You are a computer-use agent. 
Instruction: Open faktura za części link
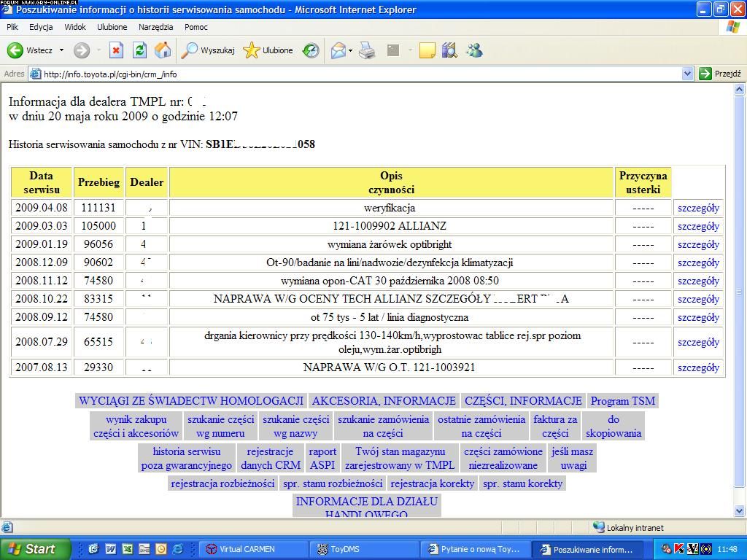(555, 426)
